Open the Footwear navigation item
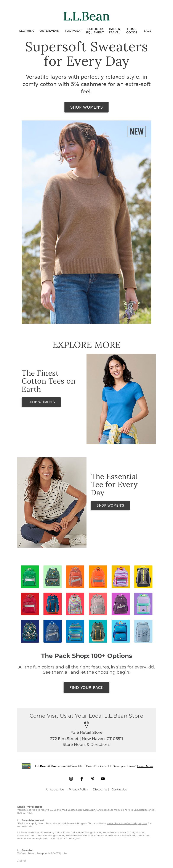Screen dimensions: 173x868 pos(74,31)
